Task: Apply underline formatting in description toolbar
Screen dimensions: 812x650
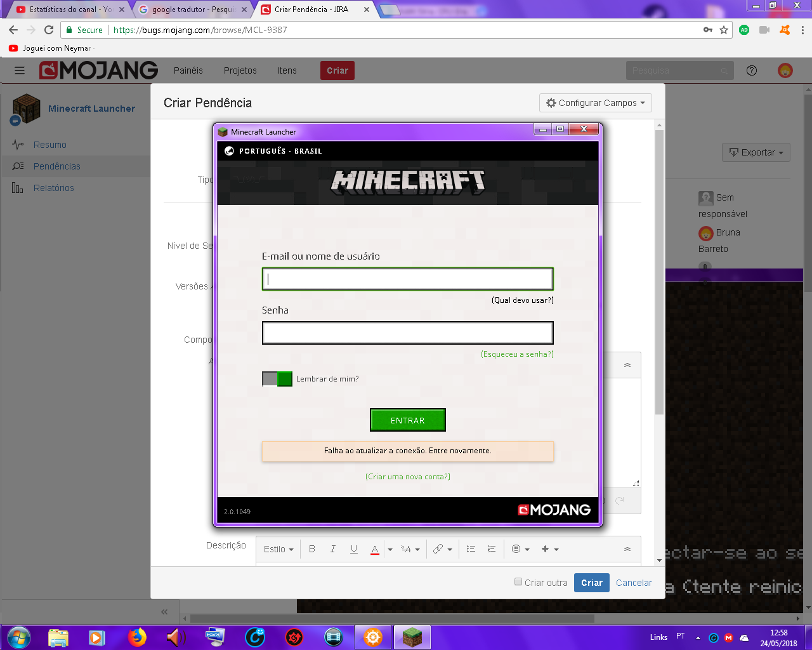Action: coord(354,549)
